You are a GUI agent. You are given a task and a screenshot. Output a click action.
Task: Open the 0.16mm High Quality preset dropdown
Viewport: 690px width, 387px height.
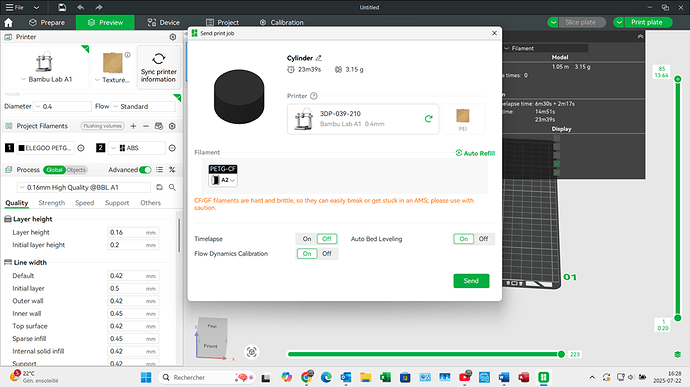click(84, 188)
